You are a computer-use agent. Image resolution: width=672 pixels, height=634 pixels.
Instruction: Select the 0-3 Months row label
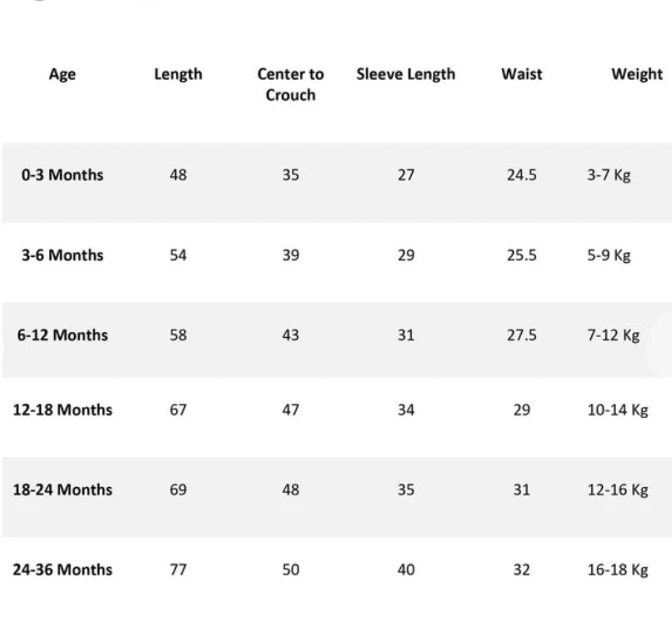click(x=63, y=175)
